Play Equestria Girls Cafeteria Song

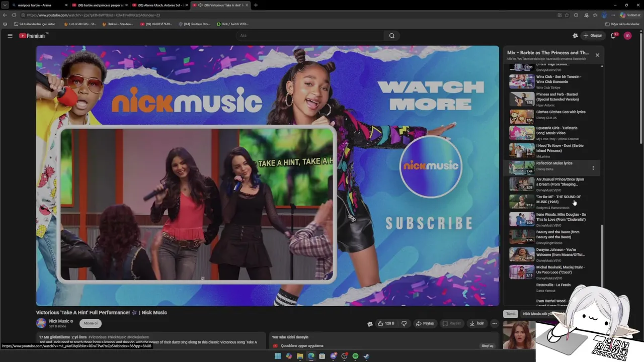[x=551, y=133]
